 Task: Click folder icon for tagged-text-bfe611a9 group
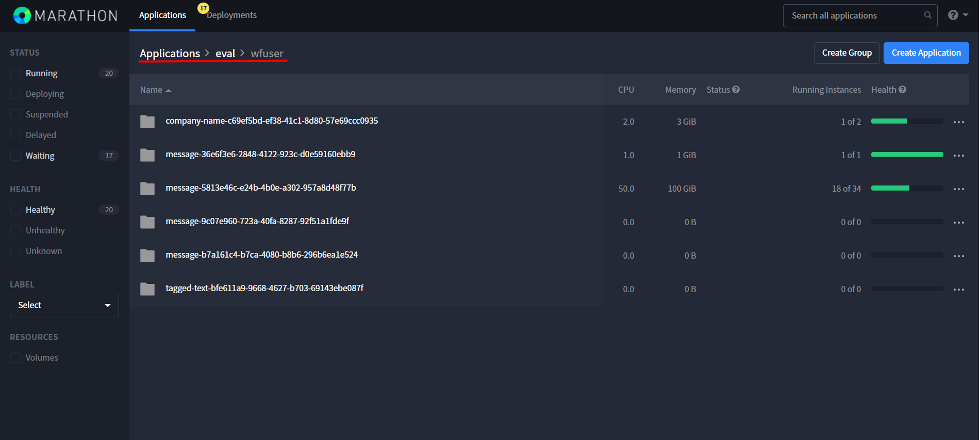click(147, 289)
